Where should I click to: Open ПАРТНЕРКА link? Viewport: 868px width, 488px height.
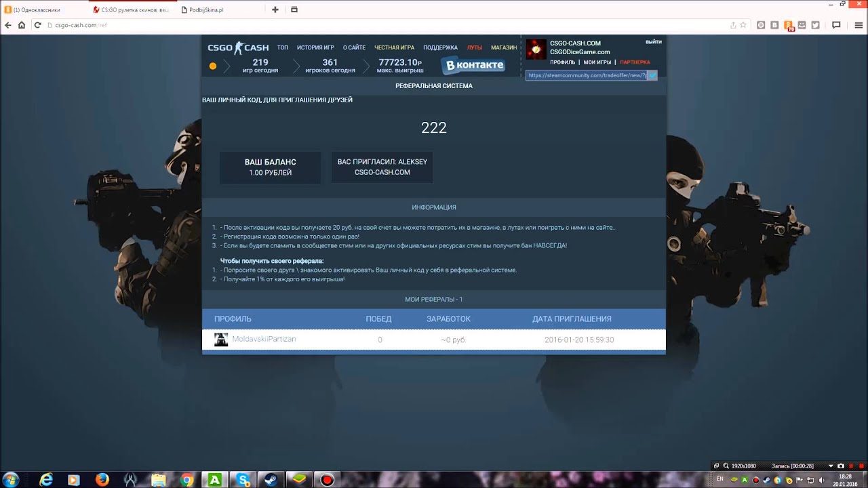click(x=635, y=62)
